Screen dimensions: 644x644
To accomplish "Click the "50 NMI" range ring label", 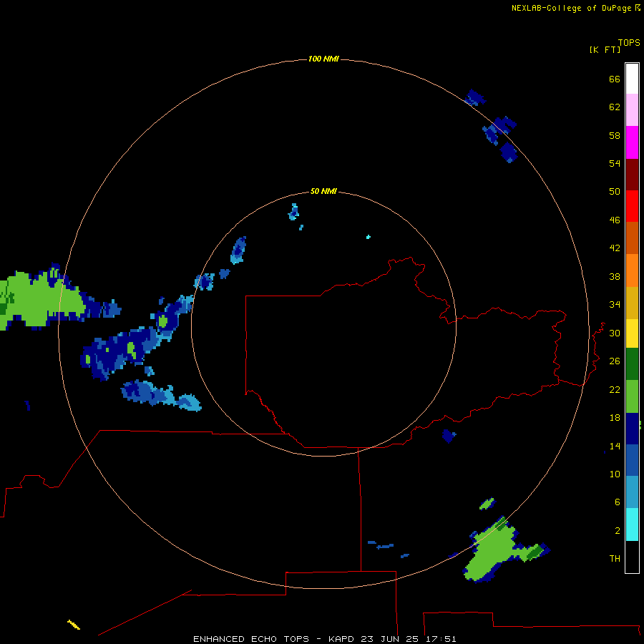I will [x=323, y=191].
